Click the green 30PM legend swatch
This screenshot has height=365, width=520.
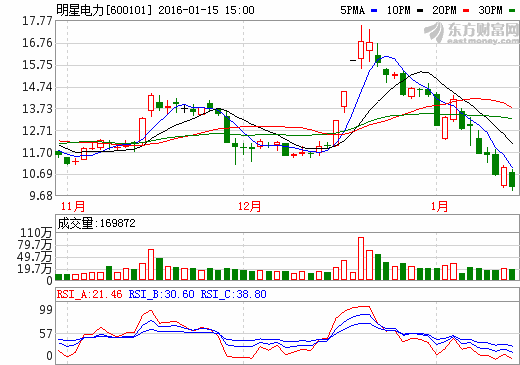coord(512,11)
